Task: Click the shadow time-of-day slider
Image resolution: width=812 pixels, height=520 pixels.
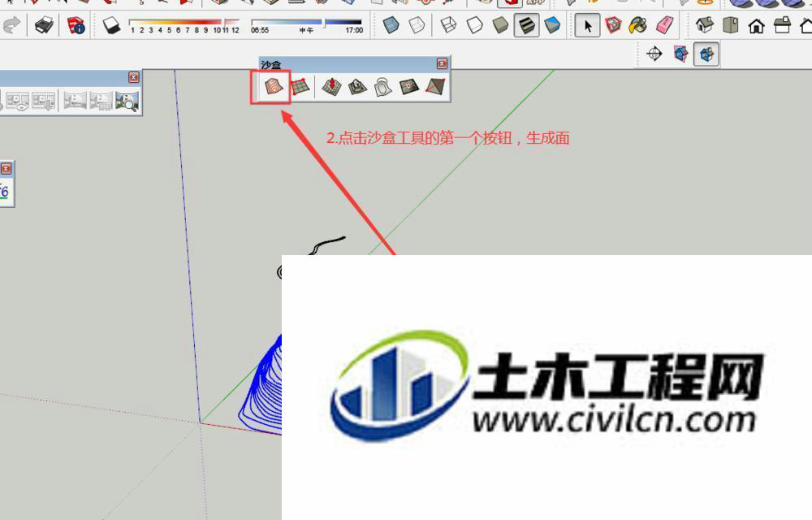Action: 307,22
